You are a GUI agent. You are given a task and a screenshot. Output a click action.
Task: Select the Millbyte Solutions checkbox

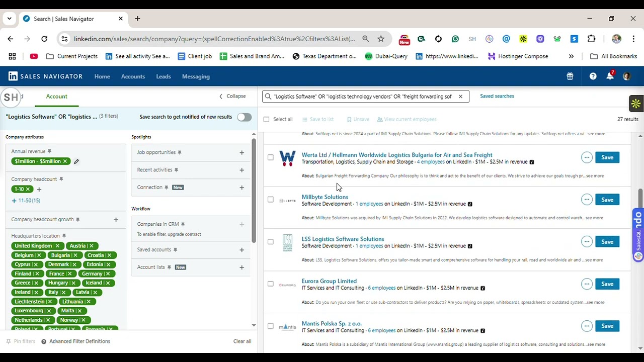pyautogui.click(x=271, y=200)
